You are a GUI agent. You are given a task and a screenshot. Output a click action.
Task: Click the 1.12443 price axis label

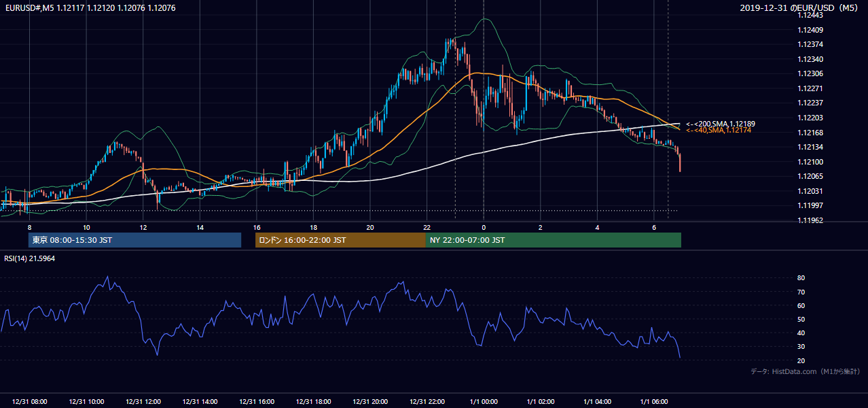(810, 15)
